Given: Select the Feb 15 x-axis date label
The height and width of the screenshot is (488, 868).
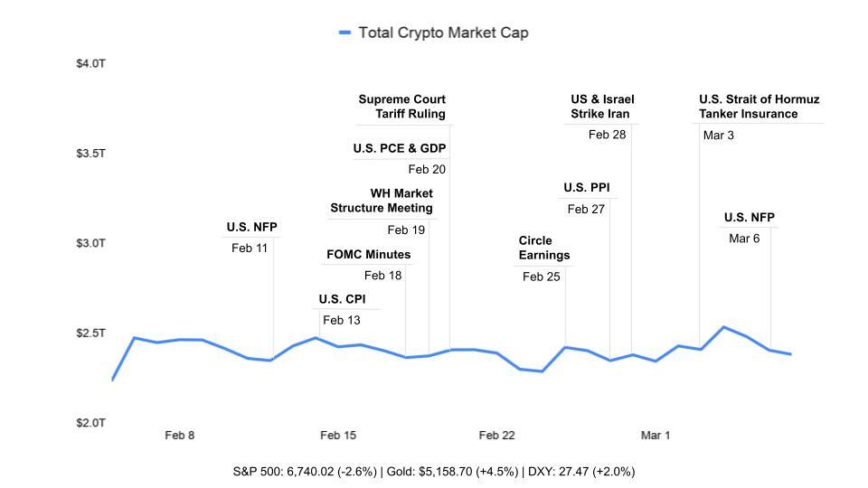Looking at the screenshot, I should [338, 436].
